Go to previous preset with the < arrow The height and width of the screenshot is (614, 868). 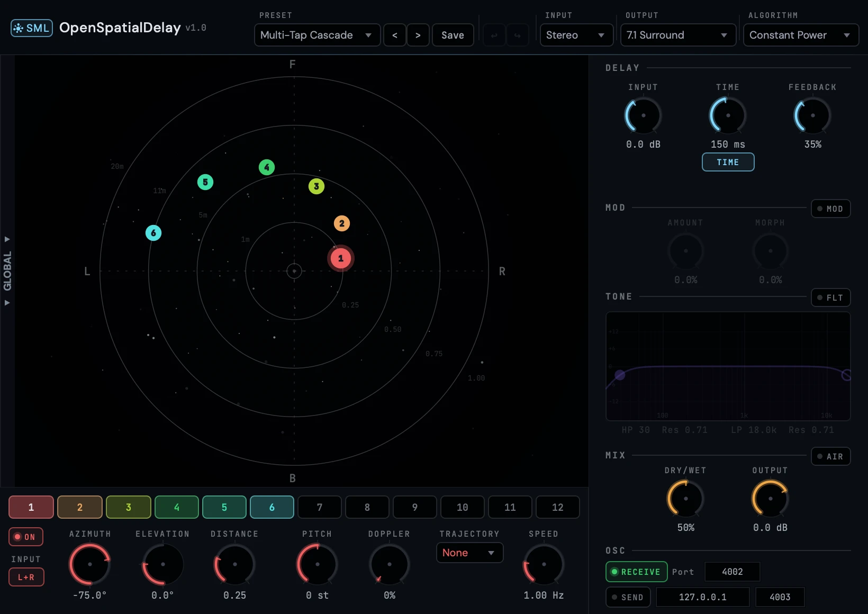395,35
